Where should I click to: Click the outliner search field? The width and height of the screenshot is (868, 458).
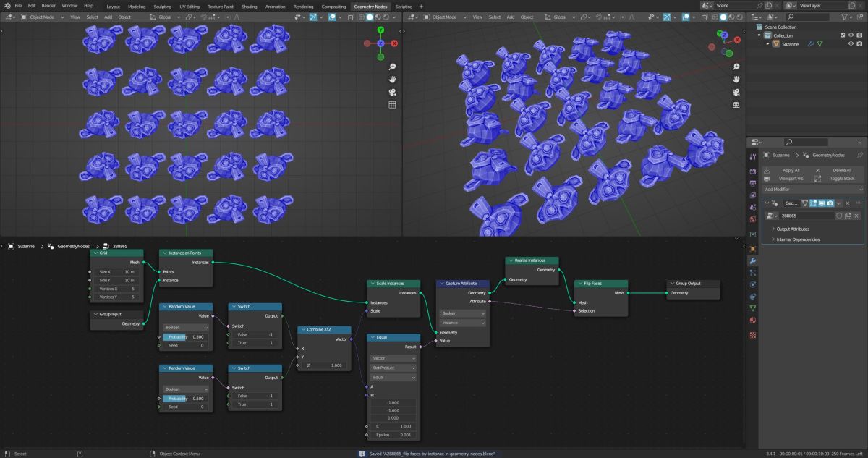(x=809, y=17)
